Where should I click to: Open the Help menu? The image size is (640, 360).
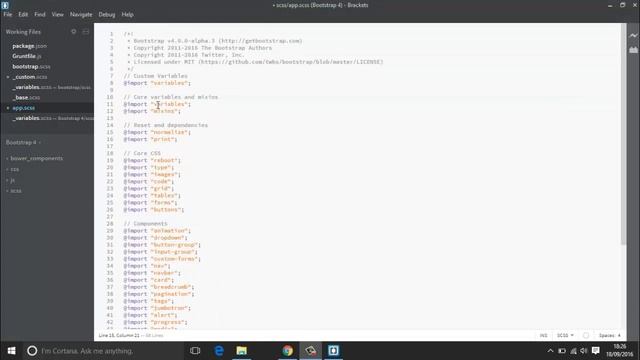[127, 14]
